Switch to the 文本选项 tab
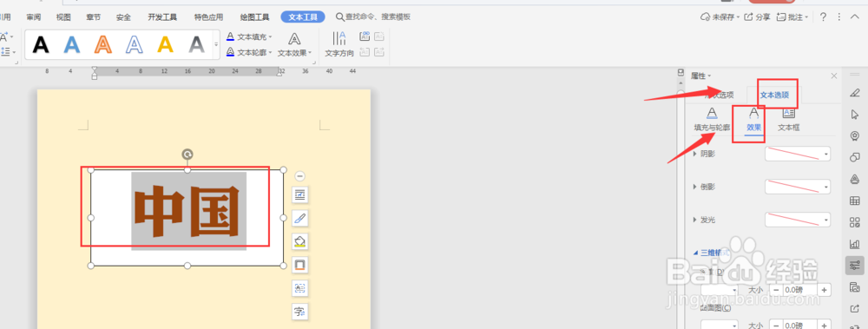 (774, 95)
